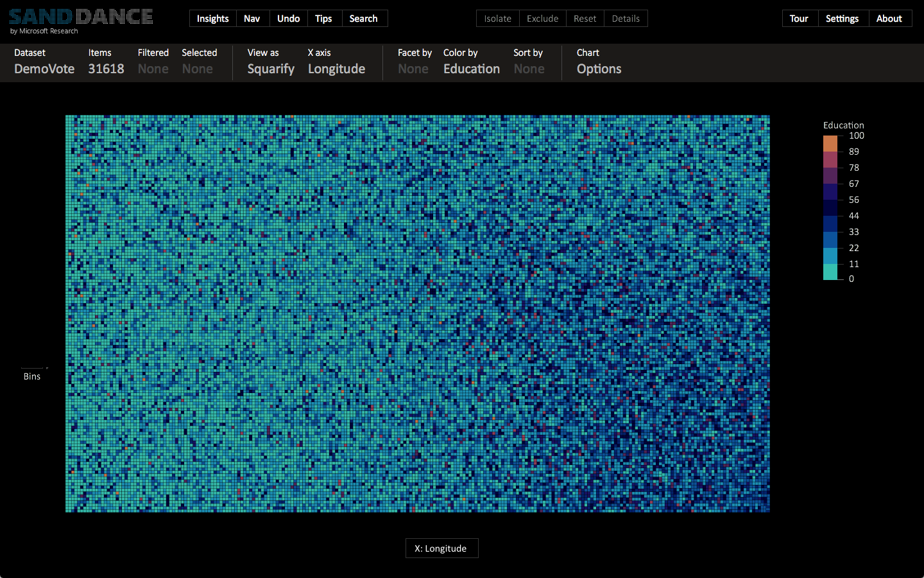
Task: Open the About dialog
Action: pyautogui.click(x=890, y=18)
